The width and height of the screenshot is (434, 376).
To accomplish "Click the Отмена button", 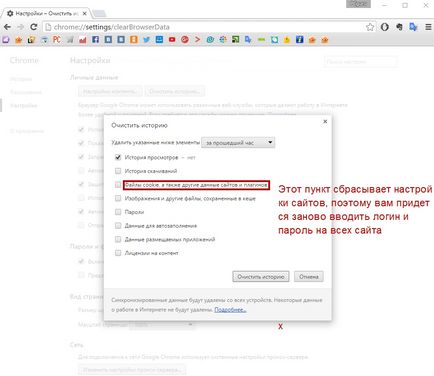I will coord(309,277).
